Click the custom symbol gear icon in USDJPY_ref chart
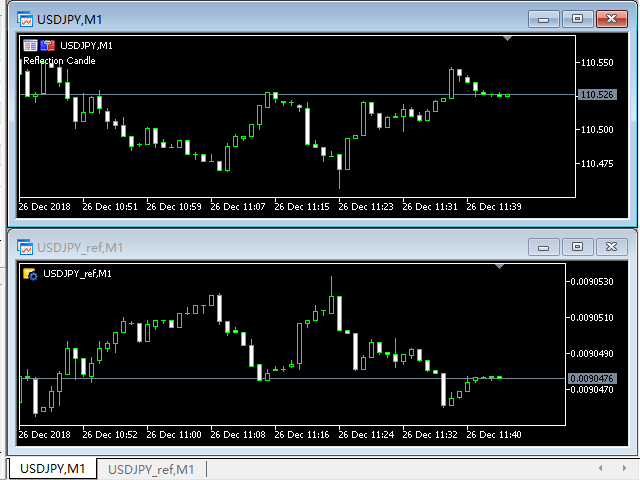Image resolution: width=640 pixels, height=480 pixels. [30, 273]
